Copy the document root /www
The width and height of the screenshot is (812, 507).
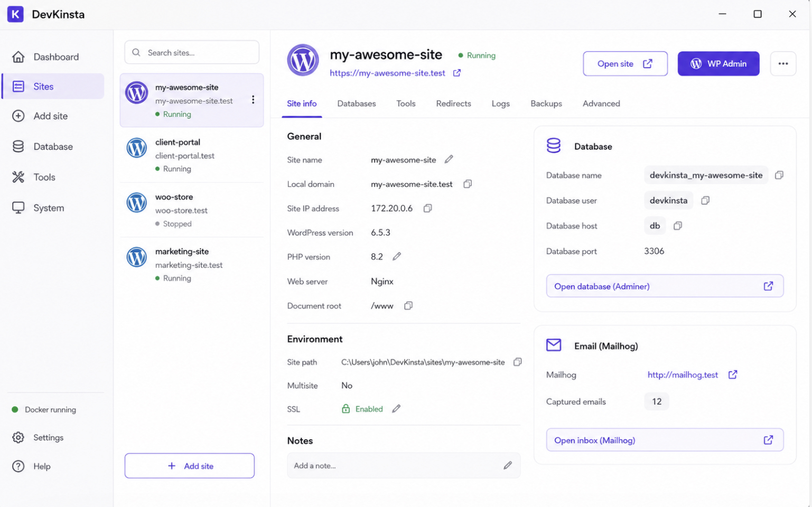pos(408,305)
